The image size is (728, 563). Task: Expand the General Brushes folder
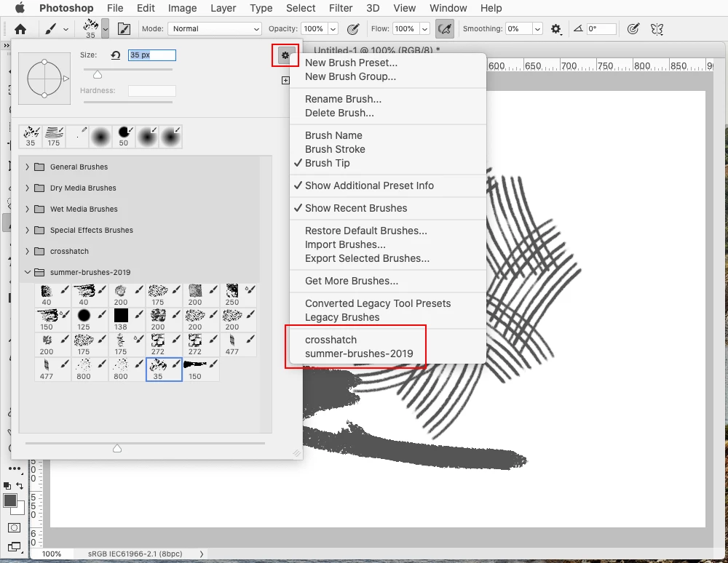[27, 167]
